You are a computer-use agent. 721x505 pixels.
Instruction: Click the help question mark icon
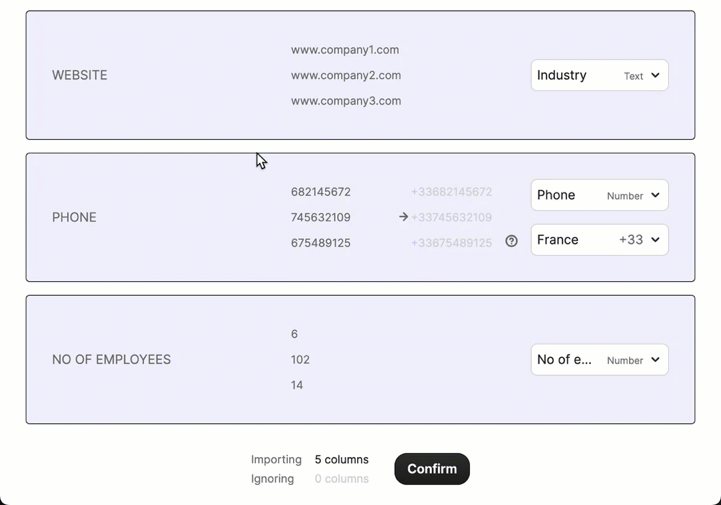511,241
